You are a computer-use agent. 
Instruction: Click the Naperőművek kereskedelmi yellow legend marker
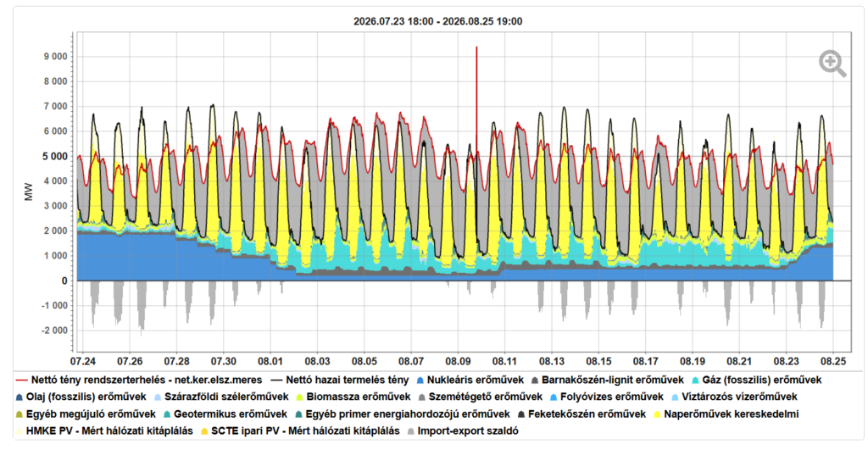click(x=657, y=414)
